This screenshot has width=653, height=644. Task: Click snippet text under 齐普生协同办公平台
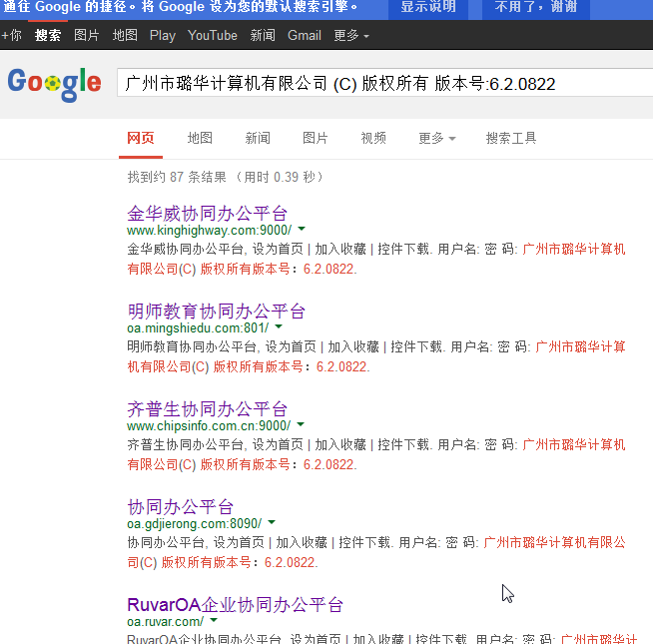[x=376, y=454]
